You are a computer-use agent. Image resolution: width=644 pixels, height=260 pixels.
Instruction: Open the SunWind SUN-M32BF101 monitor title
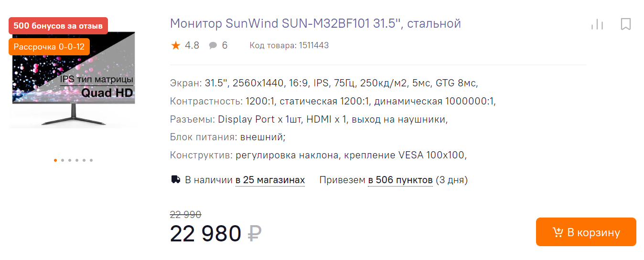tap(315, 23)
